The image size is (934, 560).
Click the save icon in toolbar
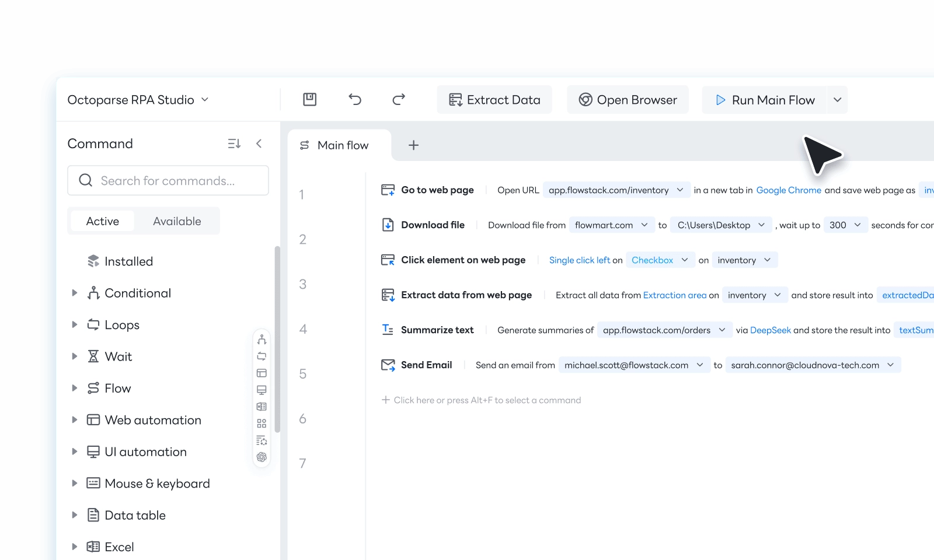pyautogui.click(x=309, y=100)
